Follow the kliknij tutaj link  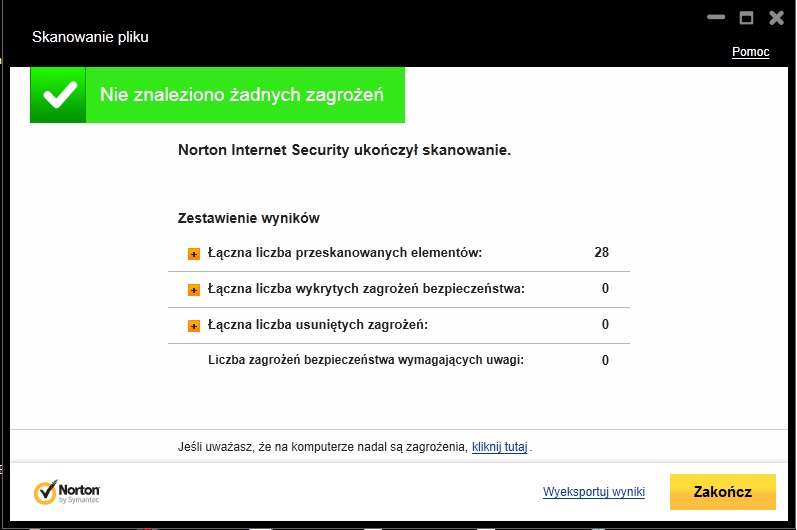pos(500,447)
